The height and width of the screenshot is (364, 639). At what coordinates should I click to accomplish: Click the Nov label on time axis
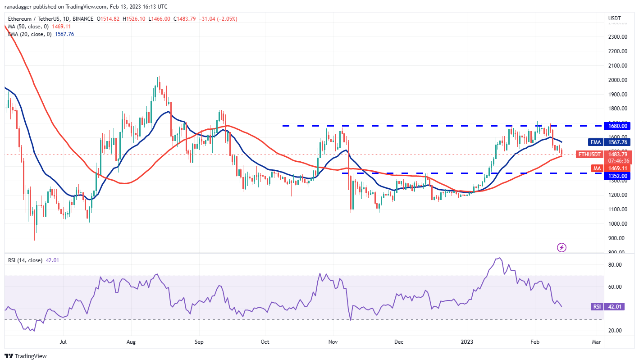tap(333, 342)
